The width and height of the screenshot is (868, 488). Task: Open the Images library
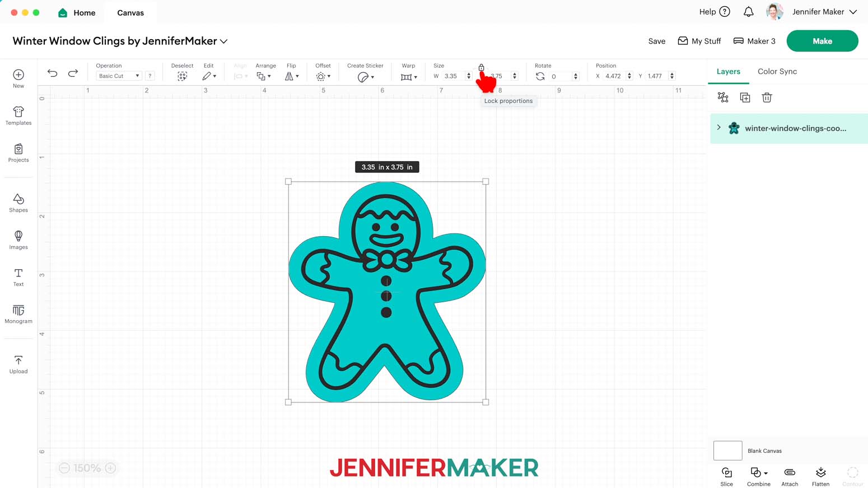pyautogui.click(x=18, y=240)
